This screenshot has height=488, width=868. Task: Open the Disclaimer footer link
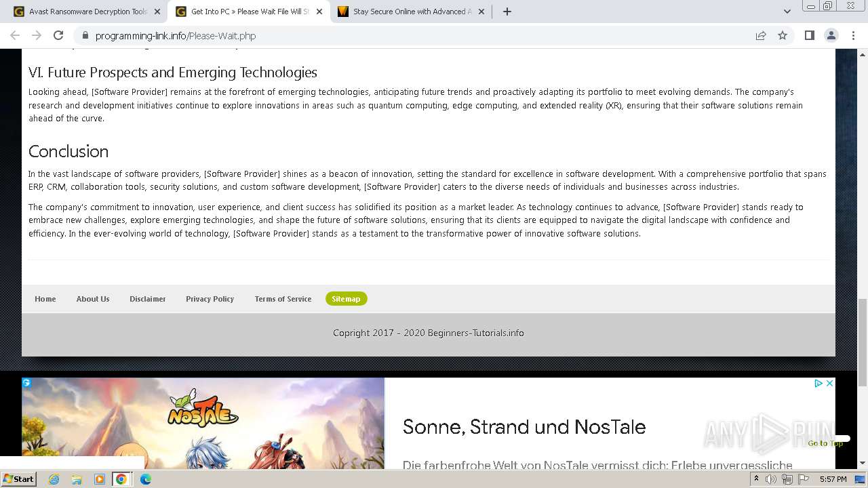pyautogui.click(x=148, y=299)
